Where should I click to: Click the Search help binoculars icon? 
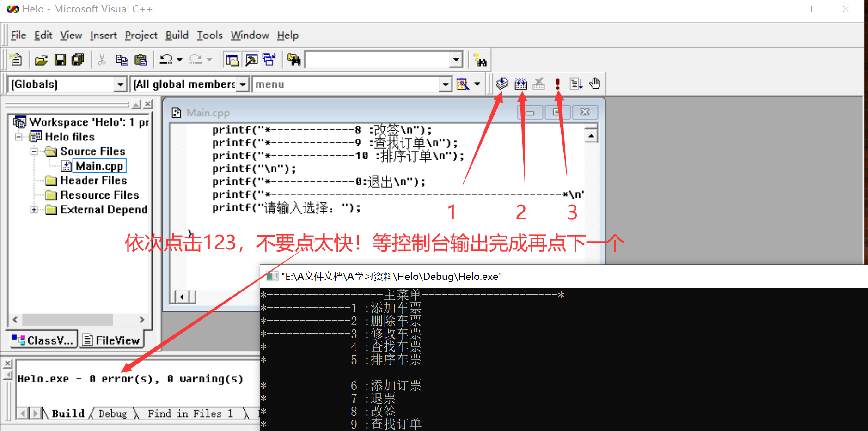pos(480,60)
